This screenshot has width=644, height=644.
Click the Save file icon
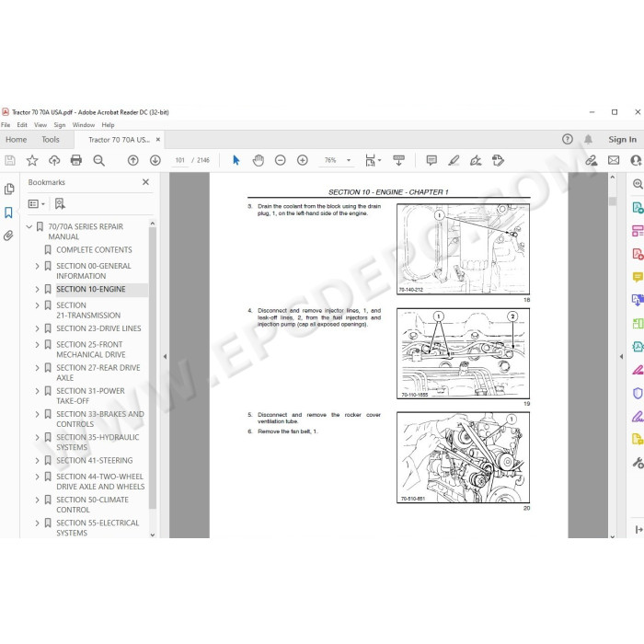[x=10, y=160]
